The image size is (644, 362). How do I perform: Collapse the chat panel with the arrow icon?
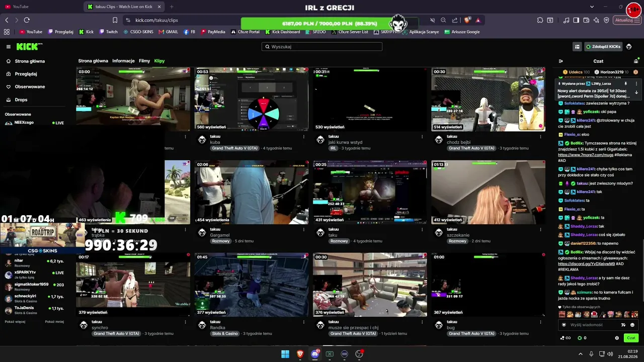561,61
